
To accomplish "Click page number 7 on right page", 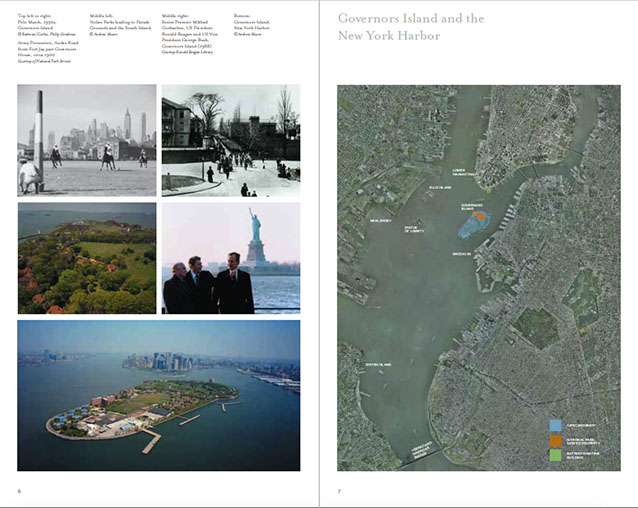I will pos(339,491).
